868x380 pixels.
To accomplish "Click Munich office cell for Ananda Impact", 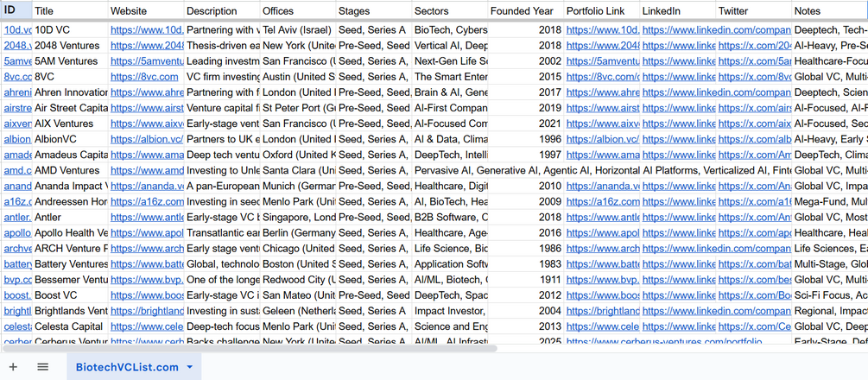I will coord(298,187).
